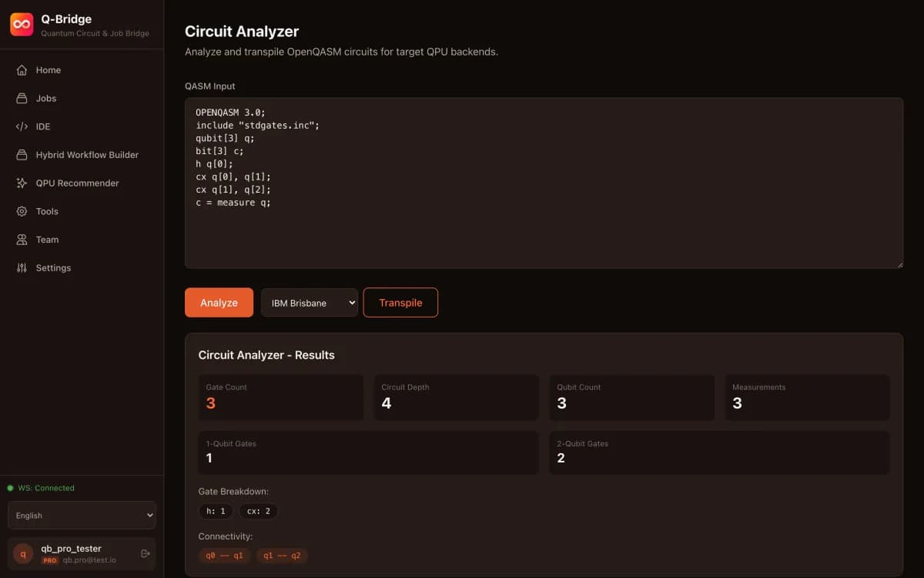Image resolution: width=924 pixels, height=578 pixels.
Task: Click the QASM textarea resize handle
Action: (899, 264)
